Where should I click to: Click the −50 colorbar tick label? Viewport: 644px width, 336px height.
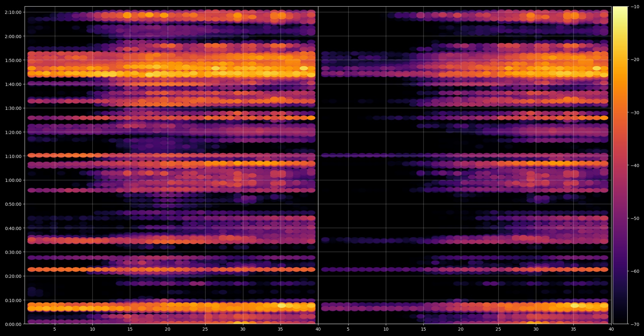635,218
